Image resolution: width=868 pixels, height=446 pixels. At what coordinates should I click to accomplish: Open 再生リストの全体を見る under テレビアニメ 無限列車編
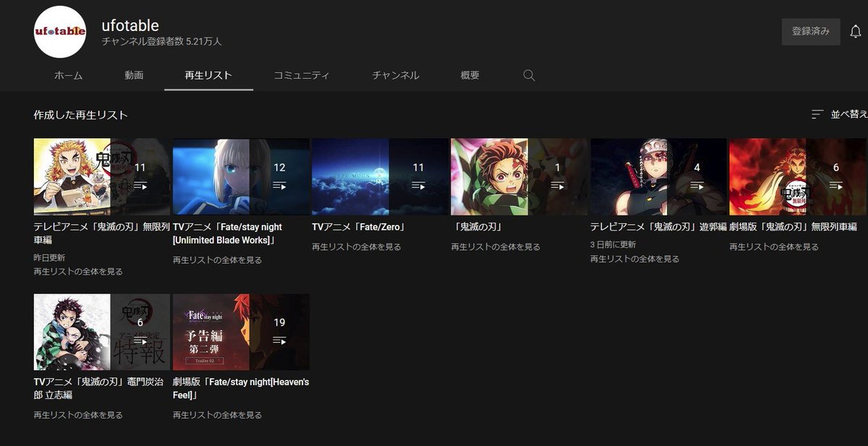tap(78, 272)
